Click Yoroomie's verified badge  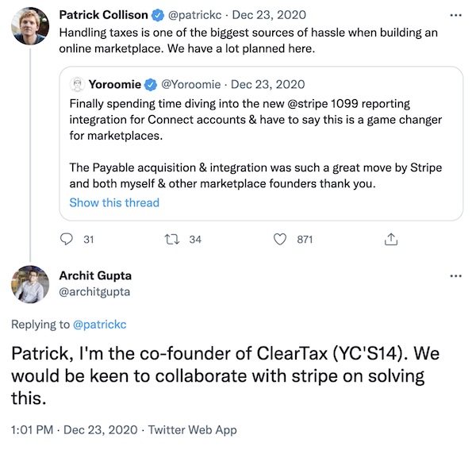[x=151, y=84]
